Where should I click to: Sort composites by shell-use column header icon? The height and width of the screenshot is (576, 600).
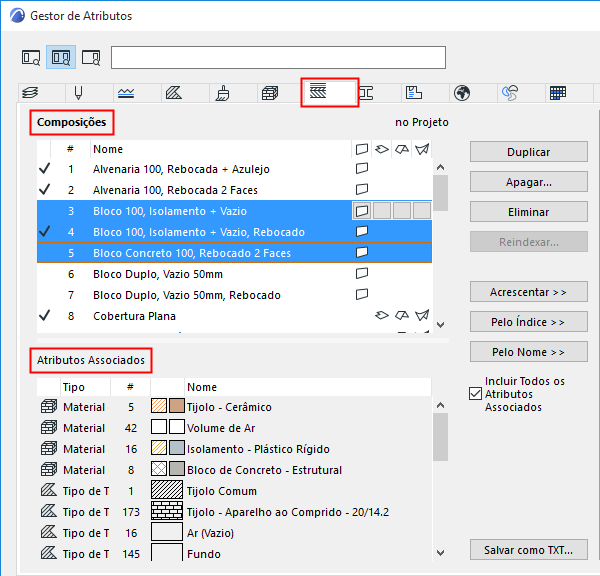(x=422, y=149)
